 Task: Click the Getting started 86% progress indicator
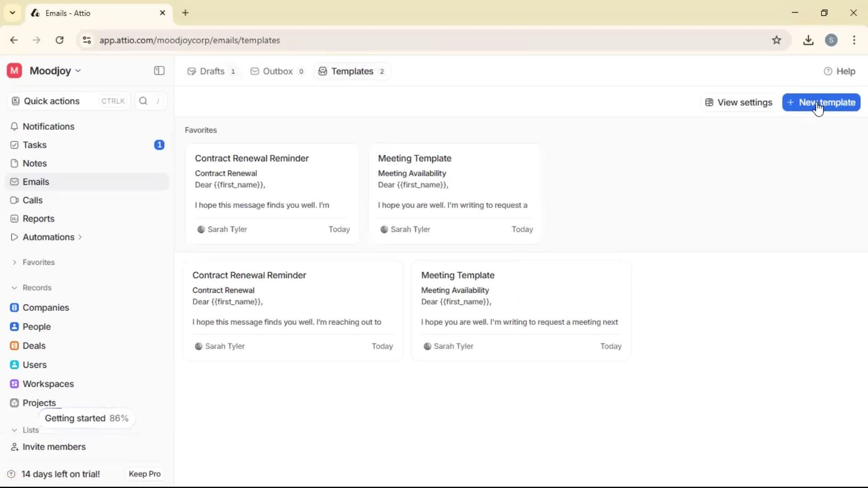click(86, 418)
